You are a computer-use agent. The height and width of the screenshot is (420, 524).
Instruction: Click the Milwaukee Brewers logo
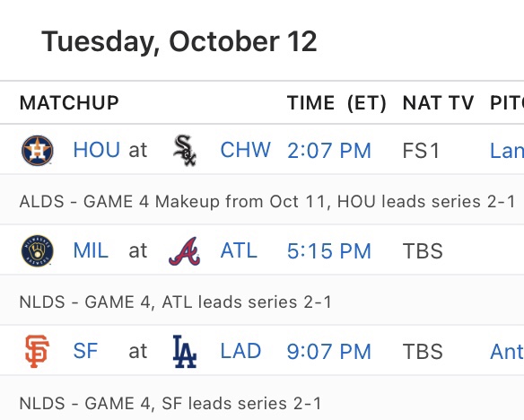(x=38, y=250)
